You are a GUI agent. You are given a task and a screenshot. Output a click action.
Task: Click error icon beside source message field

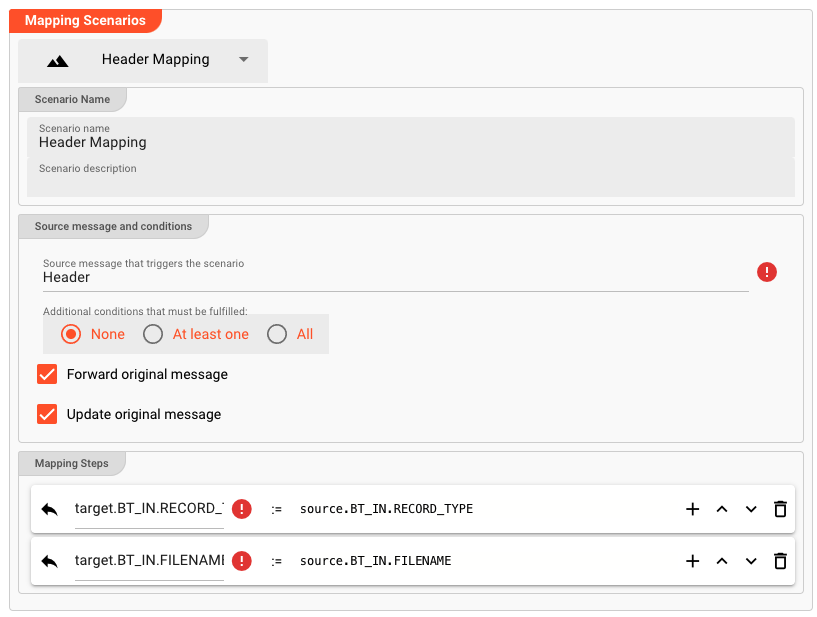click(767, 272)
